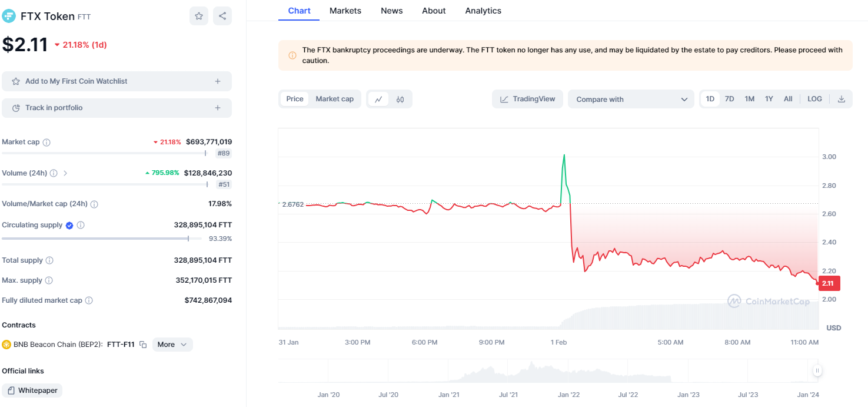Image resolution: width=868 pixels, height=407 pixels.
Task: Click the BNB Beacon Chain logo icon
Action: click(6, 345)
